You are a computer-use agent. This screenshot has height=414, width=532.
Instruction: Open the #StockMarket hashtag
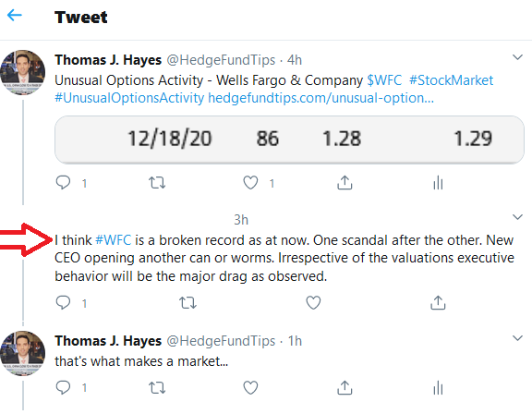(x=451, y=80)
